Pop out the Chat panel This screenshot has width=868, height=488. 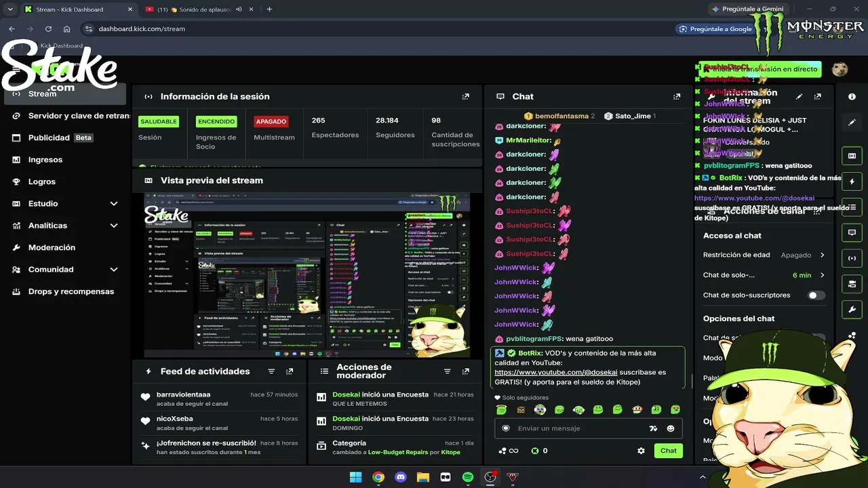(676, 97)
